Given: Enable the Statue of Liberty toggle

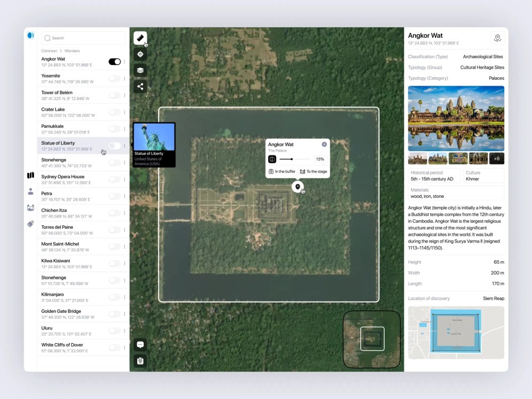Looking at the screenshot, I should click(115, 146).
